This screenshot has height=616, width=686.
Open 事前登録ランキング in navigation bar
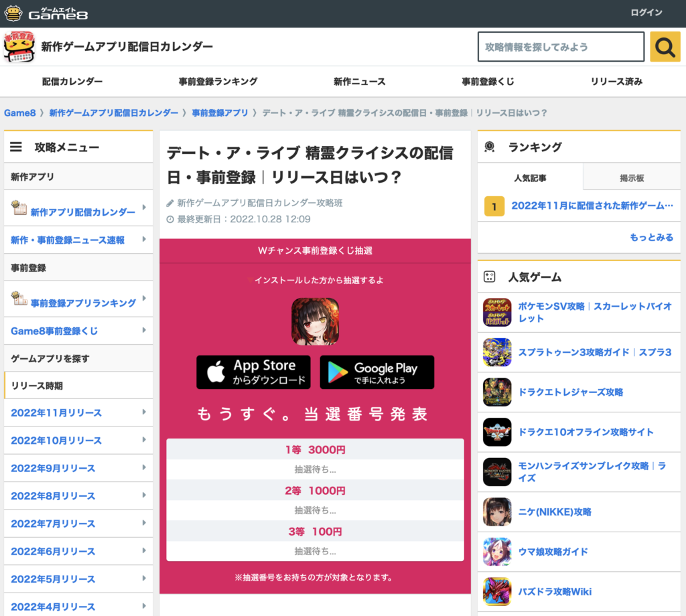tap(218, 82)
